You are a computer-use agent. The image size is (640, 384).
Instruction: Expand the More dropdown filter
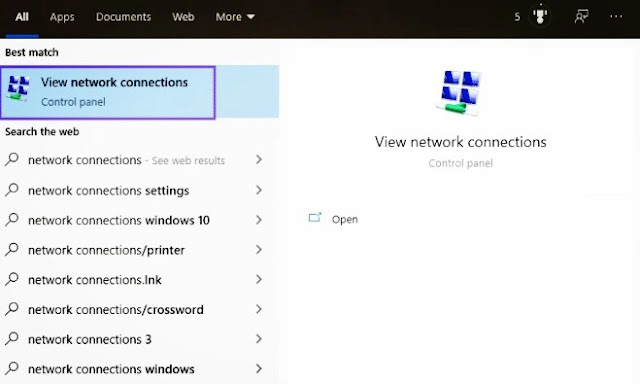[235, 17]
